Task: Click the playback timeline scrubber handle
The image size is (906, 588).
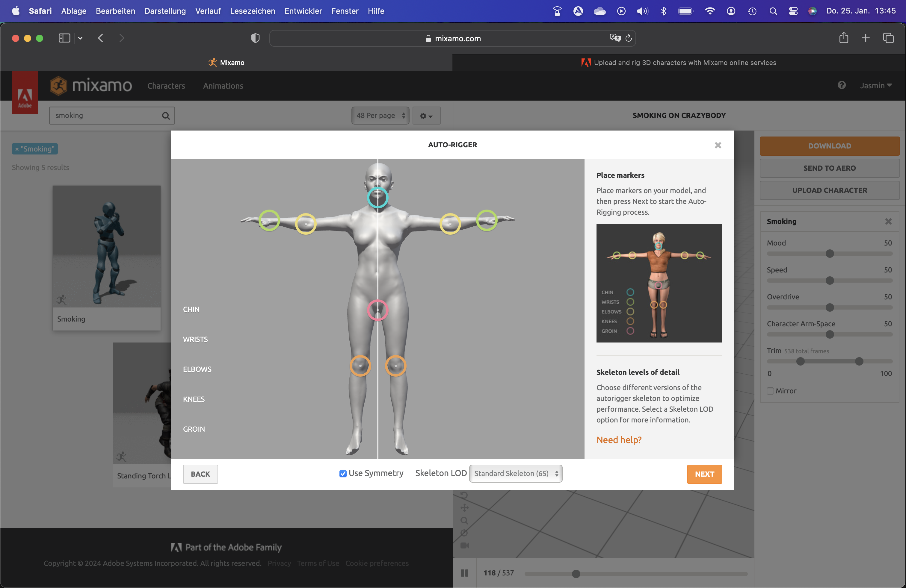Action: click(x=576, y=574)
